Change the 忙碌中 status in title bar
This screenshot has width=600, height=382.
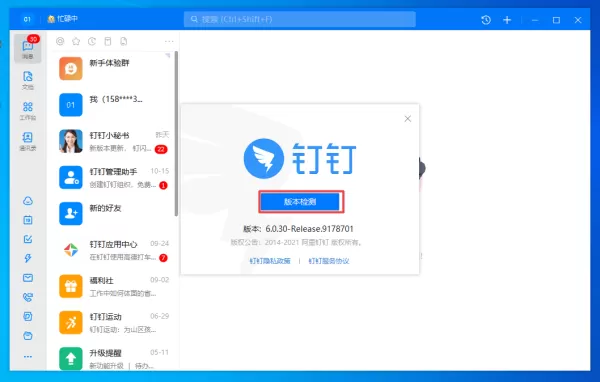[62, 19]
